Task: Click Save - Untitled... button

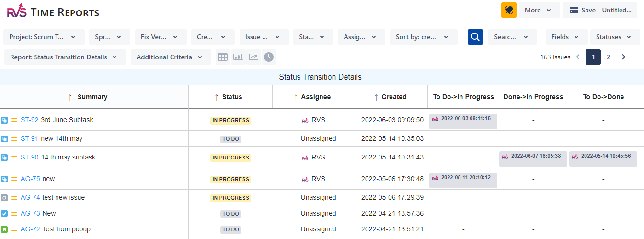Action: pos(600,10)
